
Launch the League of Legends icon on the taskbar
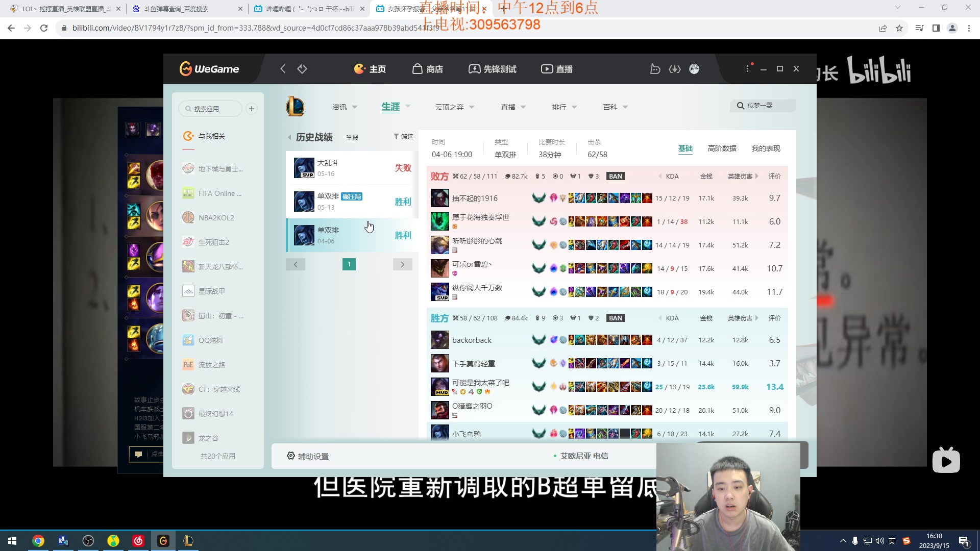pos(188,540)
